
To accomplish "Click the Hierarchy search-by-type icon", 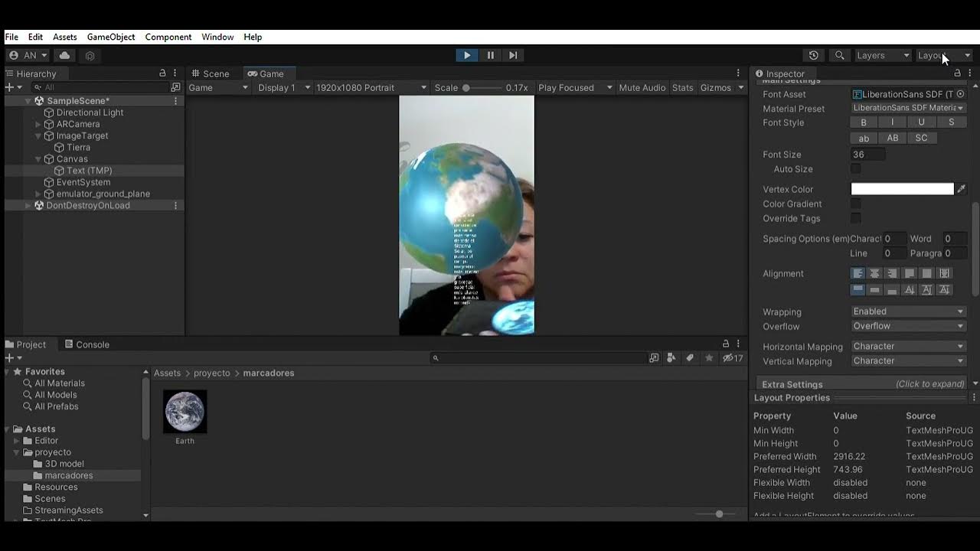I will [175, 87].
